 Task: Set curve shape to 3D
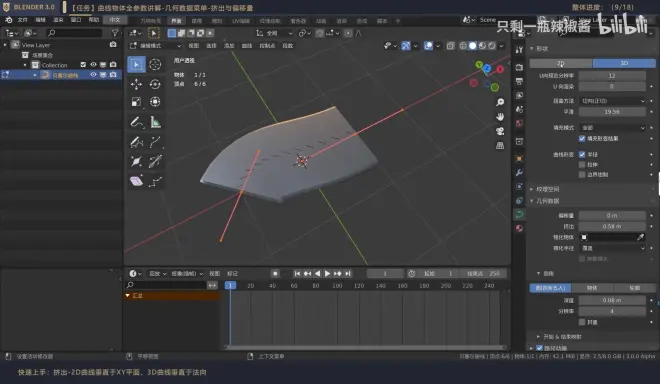click(x=624, y=63)
